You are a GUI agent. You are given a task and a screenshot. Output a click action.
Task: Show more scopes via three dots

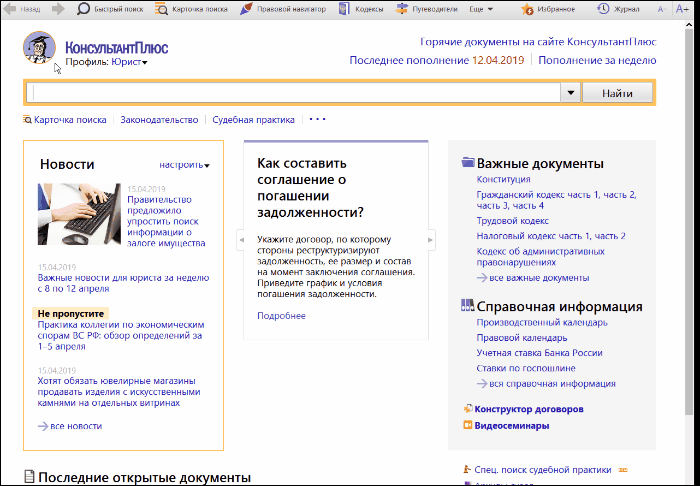tap(317, 119)
